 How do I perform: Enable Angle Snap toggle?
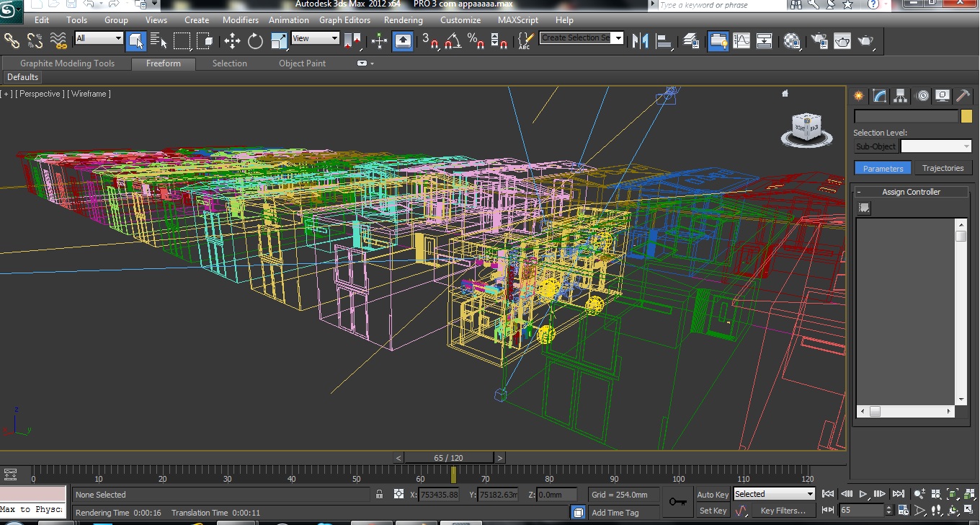tap(453, 40)
